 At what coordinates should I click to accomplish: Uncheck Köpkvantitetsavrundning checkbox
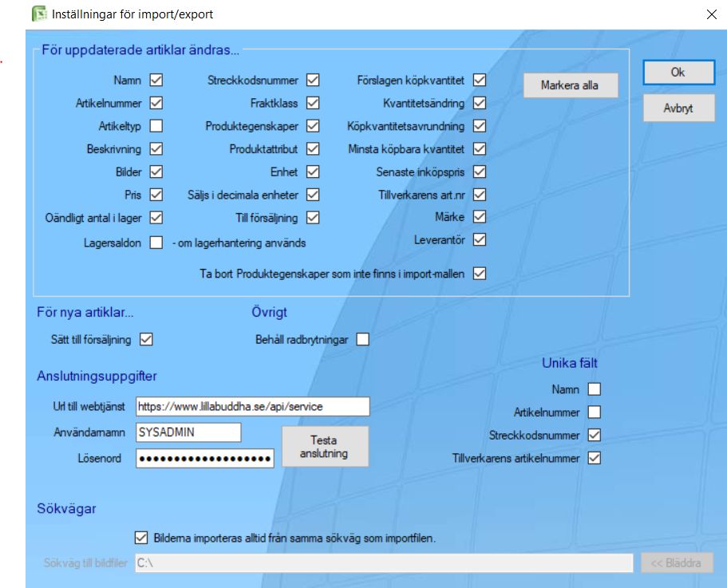[480, 126]
